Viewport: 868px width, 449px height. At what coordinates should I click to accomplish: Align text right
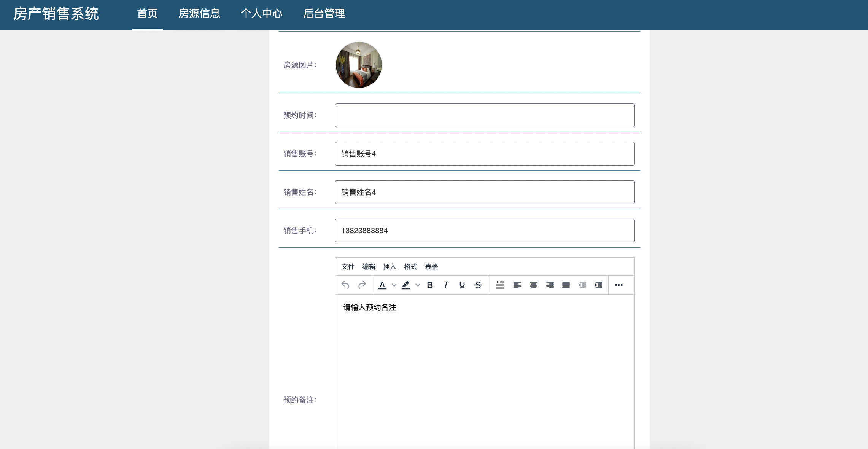point(550,285)
